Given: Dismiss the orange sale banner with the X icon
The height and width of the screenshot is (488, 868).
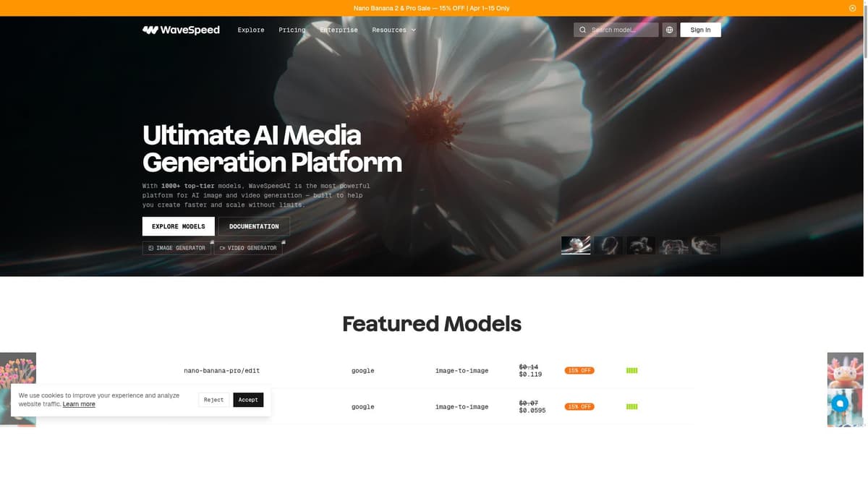Looking at the screenshot, I should [852, 8].
